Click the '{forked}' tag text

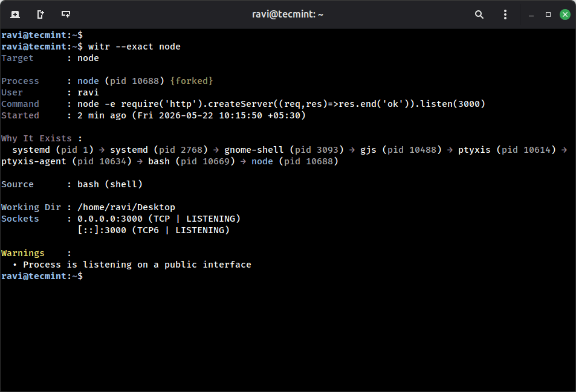(x=192, y=81)
